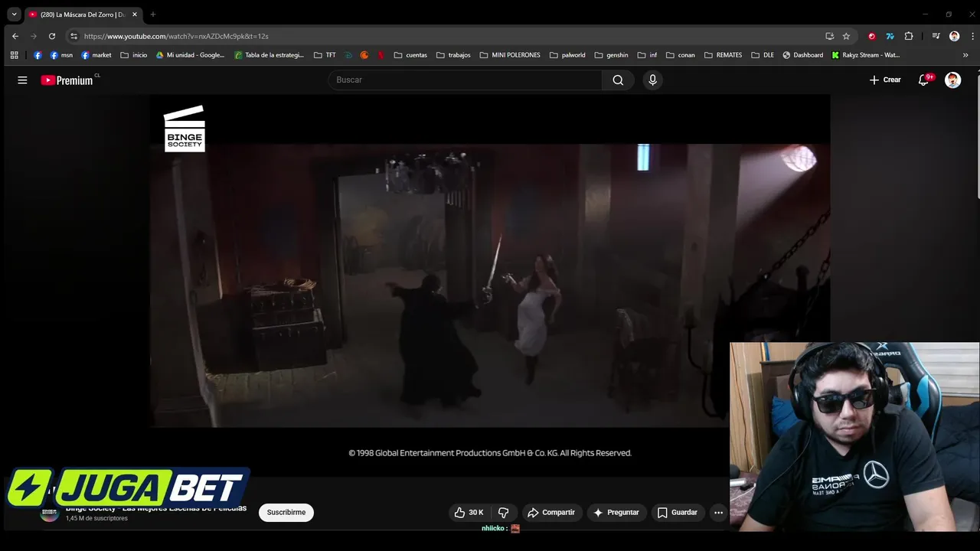Open the teal bookmark icon after TFT
This screenshot has width=980, height=551.
pyautogui.click(x=348, y=55)
